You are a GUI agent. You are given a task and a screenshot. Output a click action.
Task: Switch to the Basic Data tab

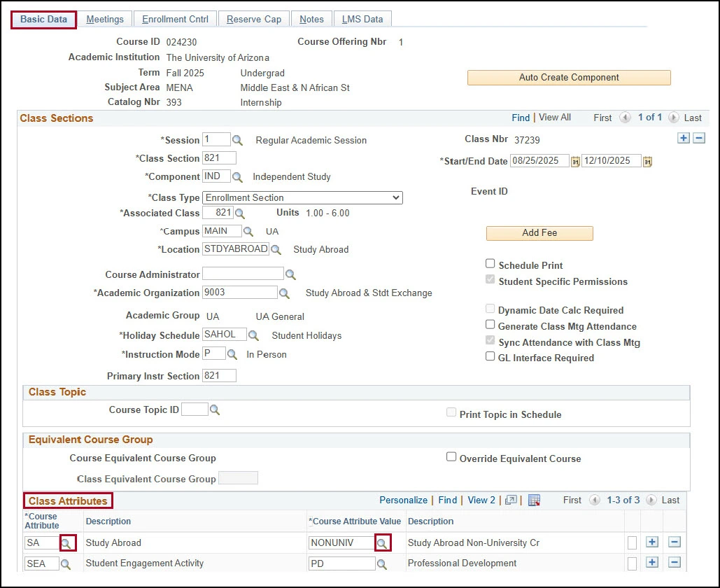[x=43, y=20]
